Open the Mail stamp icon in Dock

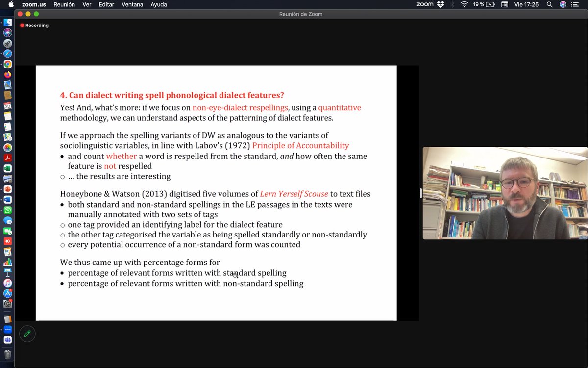click(x=7, y=85)
